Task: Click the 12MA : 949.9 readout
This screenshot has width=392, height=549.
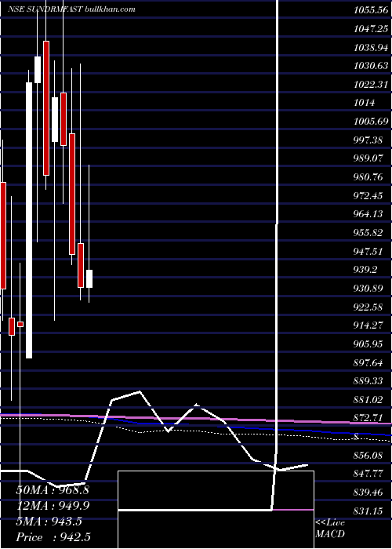Action: (53, 506)
